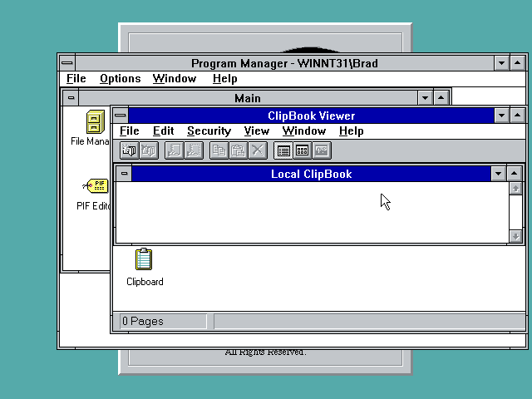Image resolution: width=532 pixels, height=399 pixels.
Task: Click the Local ClipBook scroll down arrow
Action: point(515,236)
